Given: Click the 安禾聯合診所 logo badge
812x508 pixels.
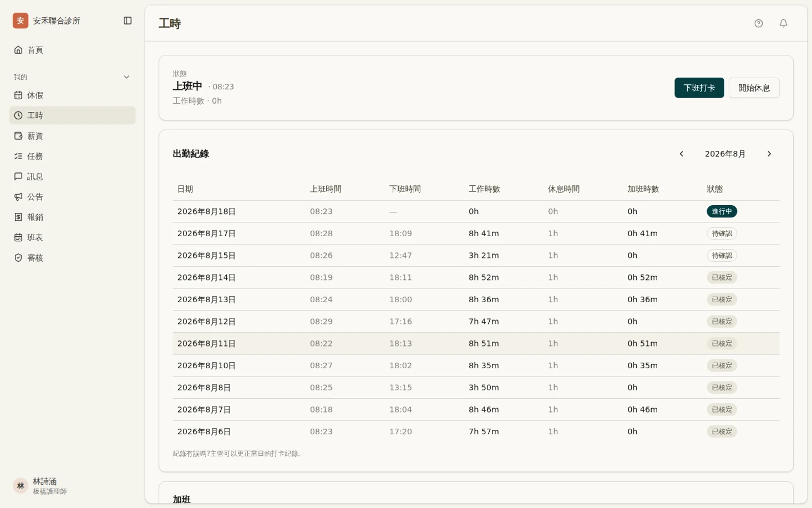Looking at the screenshot, I should (20, 21).
